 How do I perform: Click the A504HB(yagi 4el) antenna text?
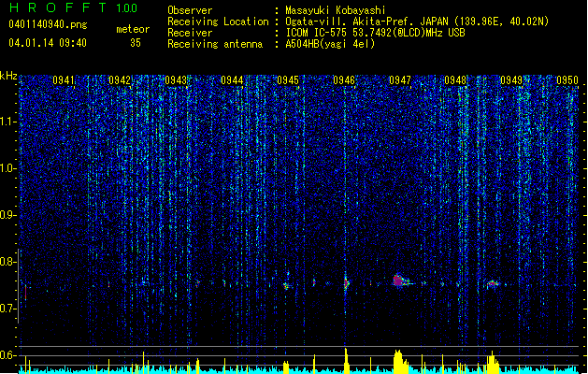(x=330, y=44)
